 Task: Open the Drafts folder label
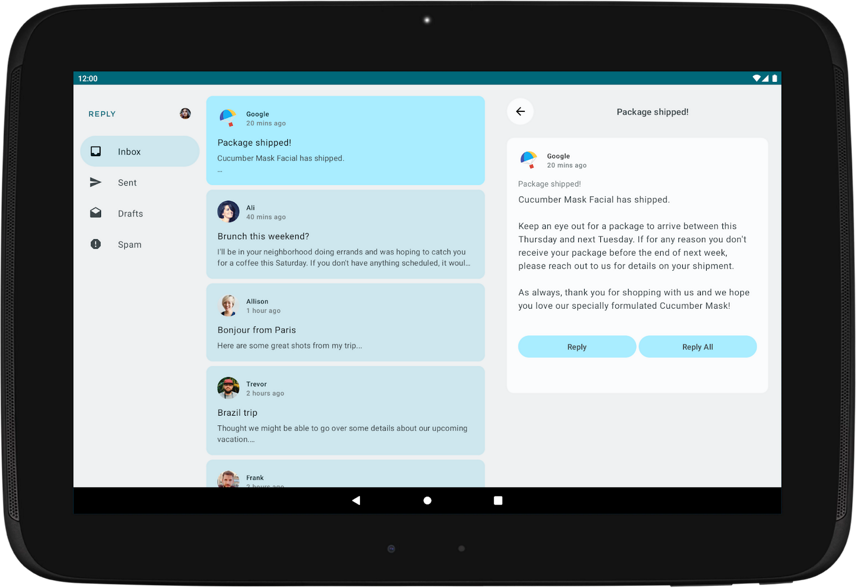(x=130, y=214)
